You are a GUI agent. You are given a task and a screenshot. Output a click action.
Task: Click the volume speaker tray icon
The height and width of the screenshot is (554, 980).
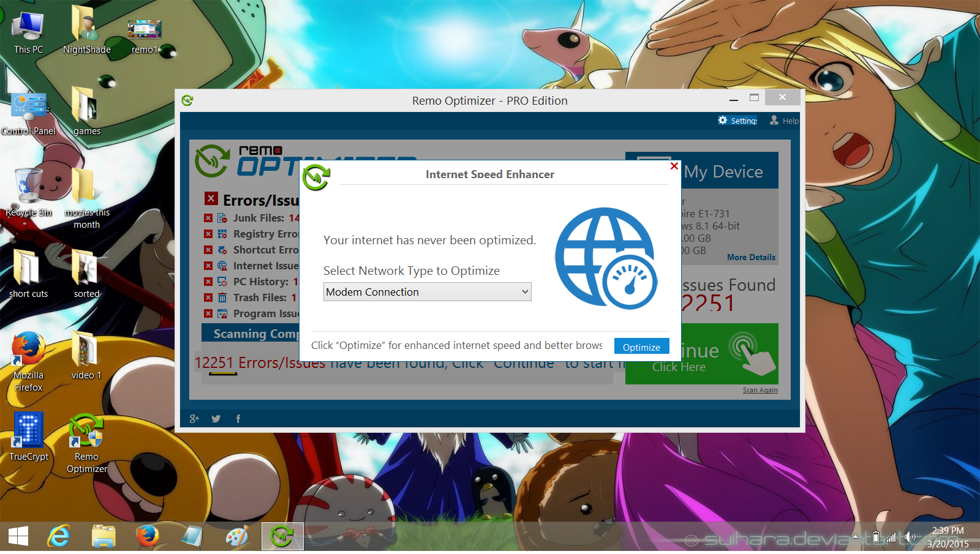(x=910, y=537)
